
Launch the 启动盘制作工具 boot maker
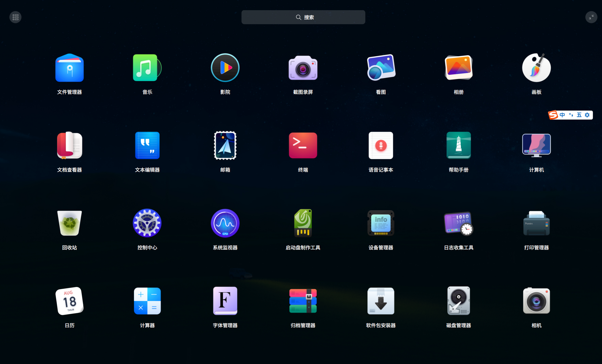pyautogui.click(x=303, y=223)
